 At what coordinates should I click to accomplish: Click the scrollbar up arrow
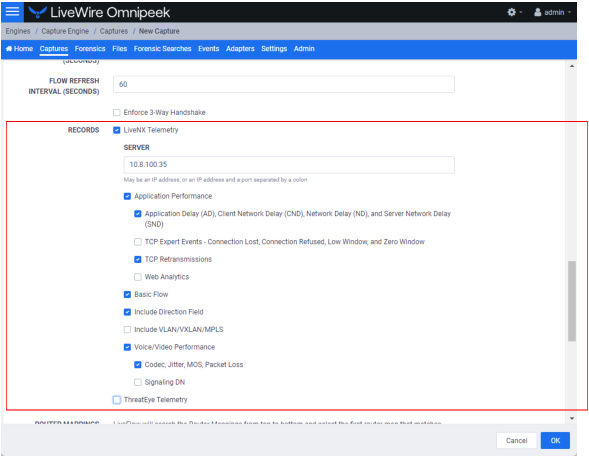coord(572,66)
